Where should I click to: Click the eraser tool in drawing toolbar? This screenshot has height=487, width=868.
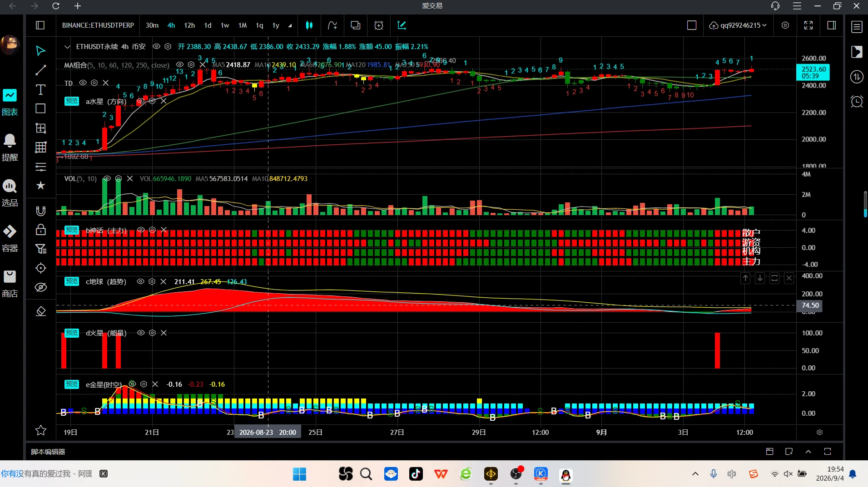(40, 311)
